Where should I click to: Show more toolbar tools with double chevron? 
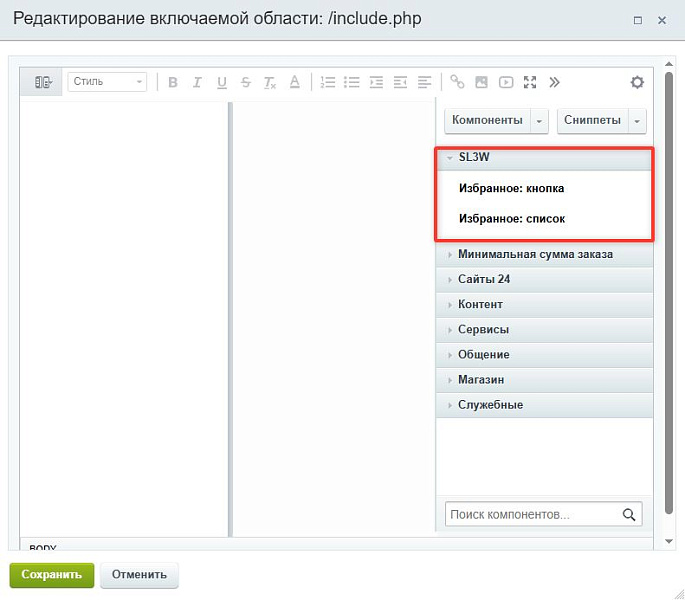click(x=554, y=82)
